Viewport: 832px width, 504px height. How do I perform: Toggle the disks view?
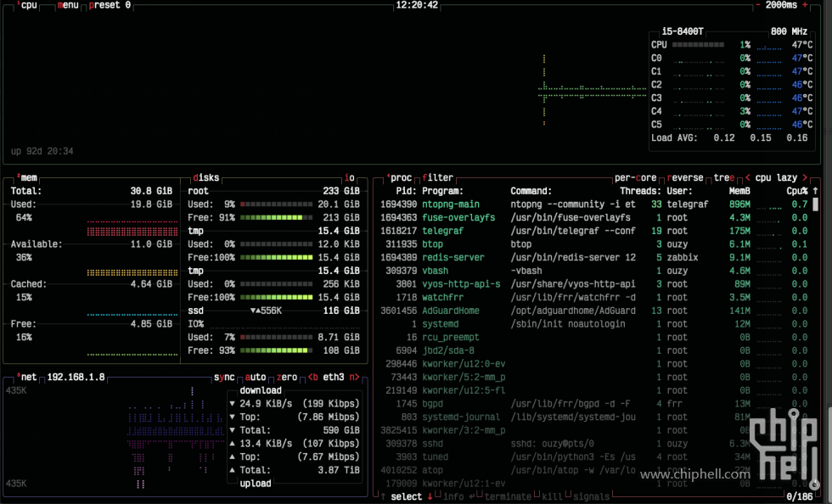[205, 177]
